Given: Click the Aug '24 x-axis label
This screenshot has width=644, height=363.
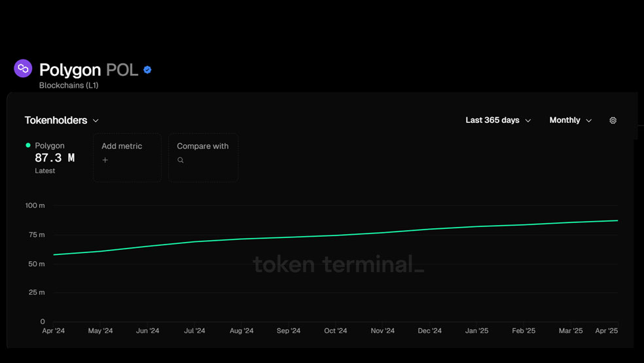Looking at the screenshot, I should [x=241, y=330].
